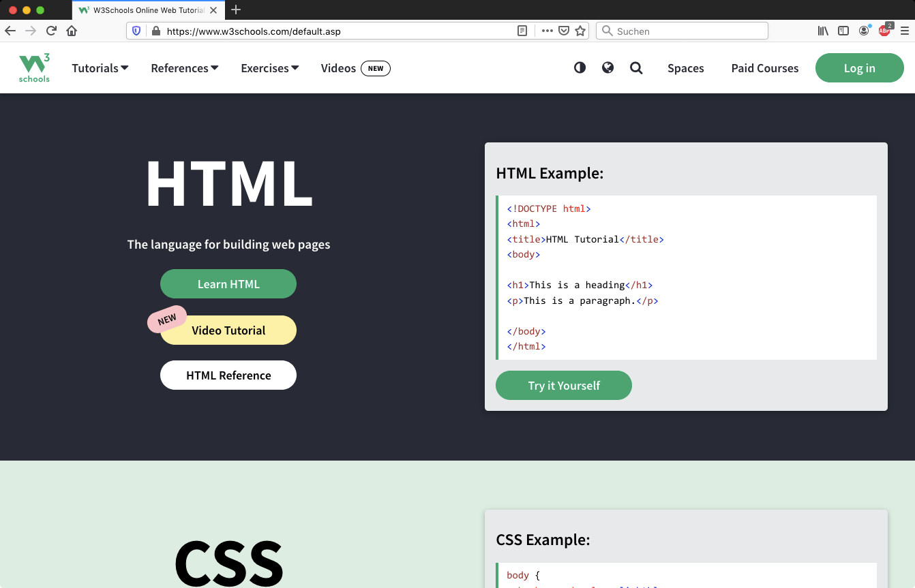This screenshot has width=915, height=588.
Task: Click the CSS Example heading
Action: [x=543, y=540]
